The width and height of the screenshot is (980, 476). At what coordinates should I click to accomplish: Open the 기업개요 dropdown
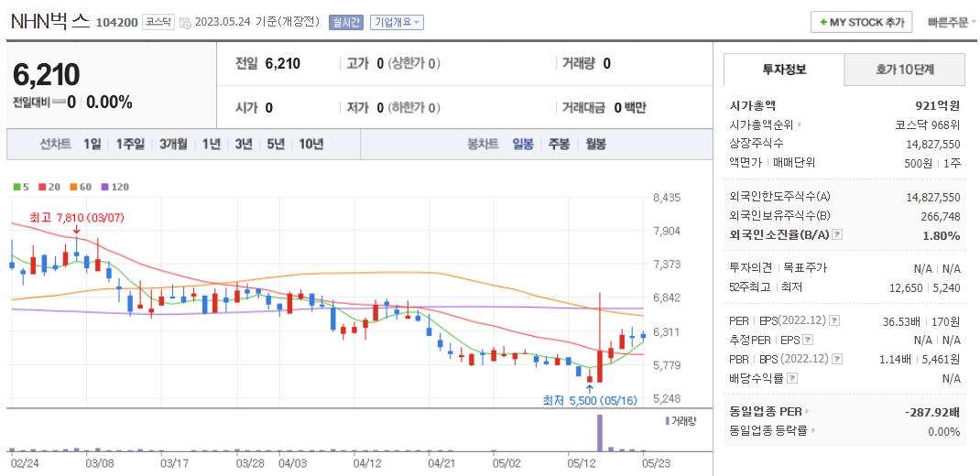pyautogui.click(x=397, y=22)
